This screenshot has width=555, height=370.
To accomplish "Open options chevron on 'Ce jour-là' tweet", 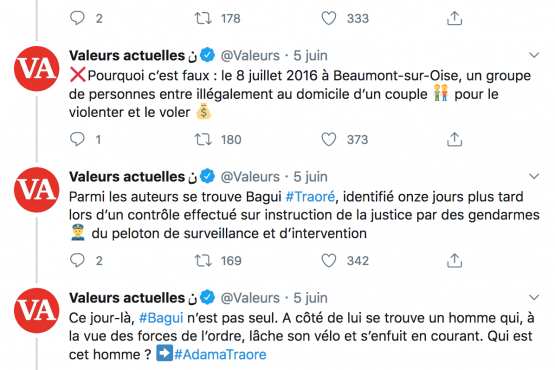I will tap(534, 297).
